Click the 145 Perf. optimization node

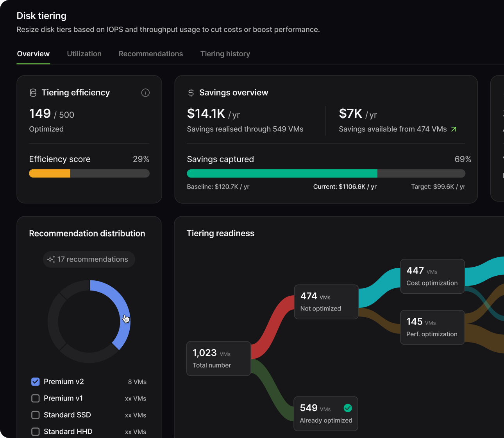tap(432, 327)
